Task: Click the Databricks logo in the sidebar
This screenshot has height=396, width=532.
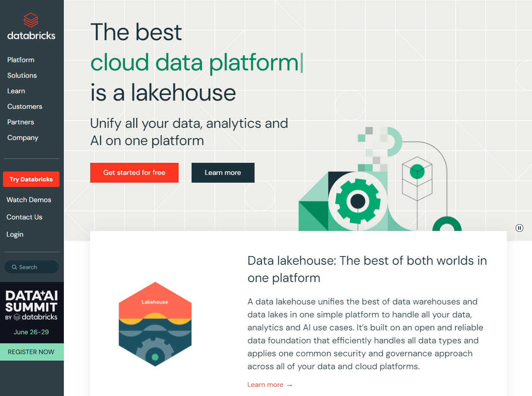Action: 31,27
